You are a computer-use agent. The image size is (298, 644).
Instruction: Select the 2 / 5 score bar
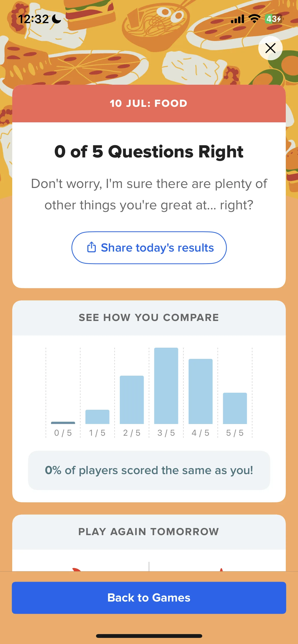pyautogui.click(x=132, y=400)
